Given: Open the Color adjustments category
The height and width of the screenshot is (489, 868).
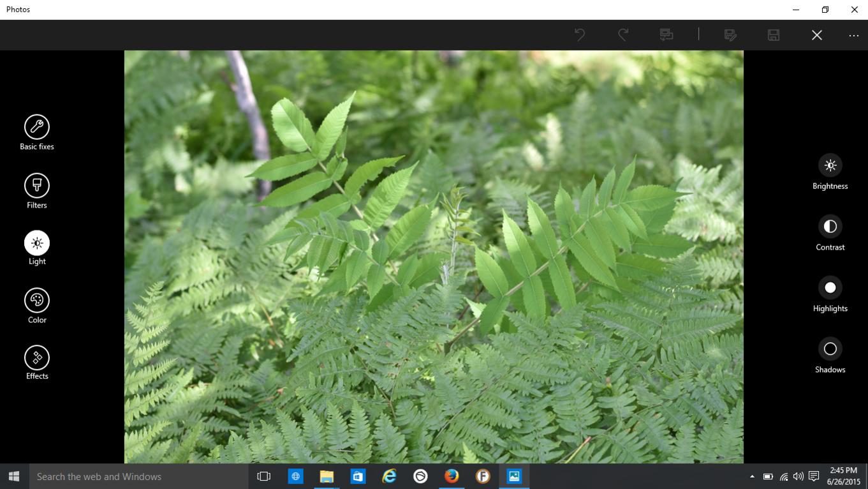Looking at the screenshot, I should coord(37,300).
